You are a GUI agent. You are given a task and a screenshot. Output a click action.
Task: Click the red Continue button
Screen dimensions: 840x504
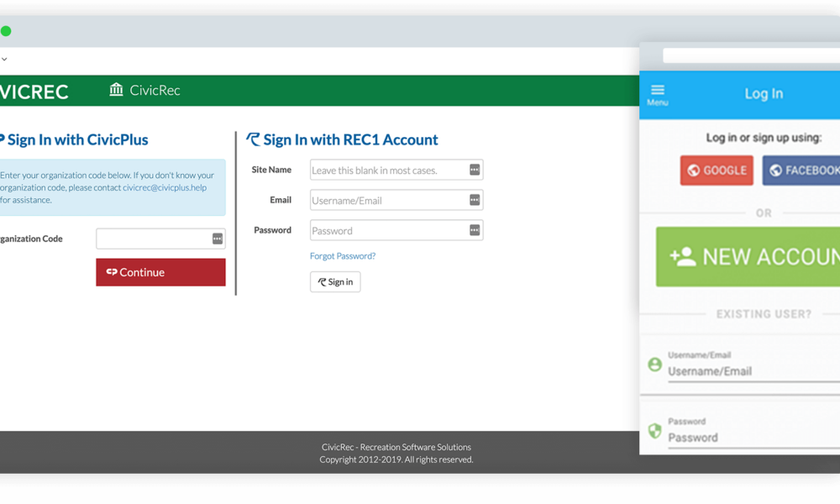point(160,272)
